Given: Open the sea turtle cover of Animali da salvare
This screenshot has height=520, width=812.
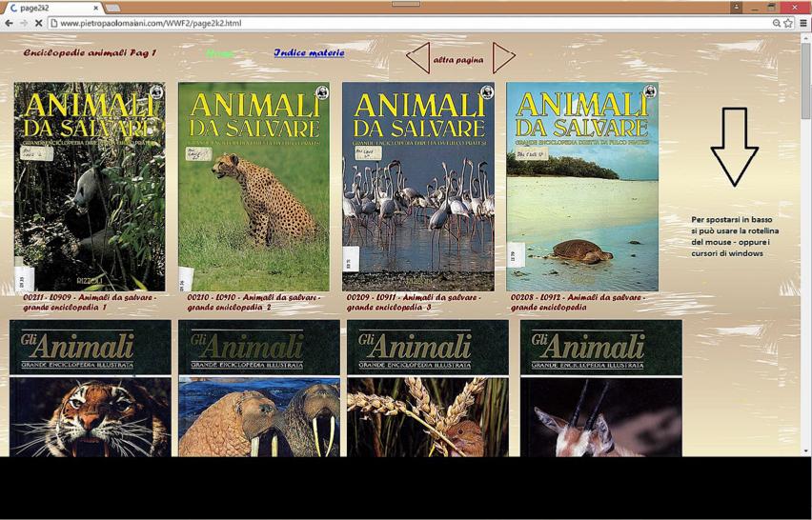Looking at the screenshot, I should point(582,187).
